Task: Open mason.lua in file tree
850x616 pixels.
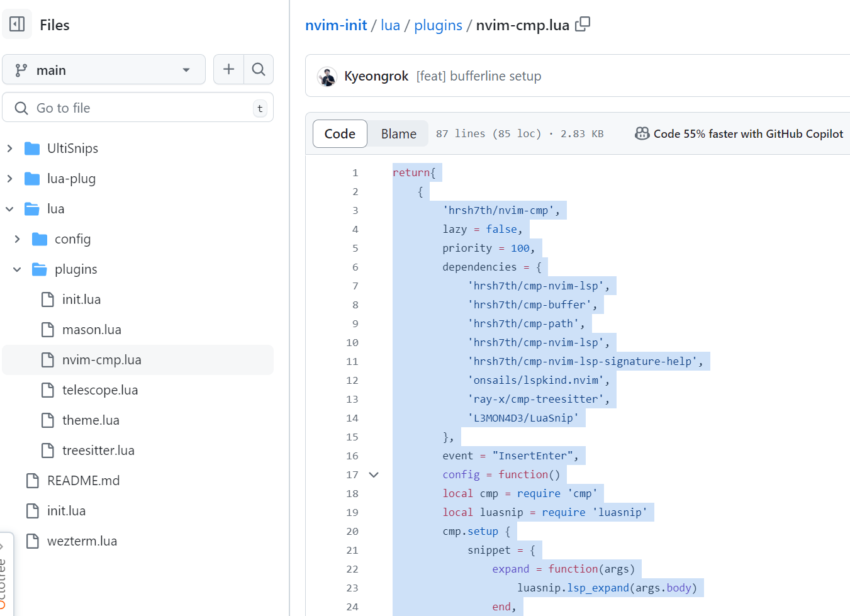Action: pos(92,330)
